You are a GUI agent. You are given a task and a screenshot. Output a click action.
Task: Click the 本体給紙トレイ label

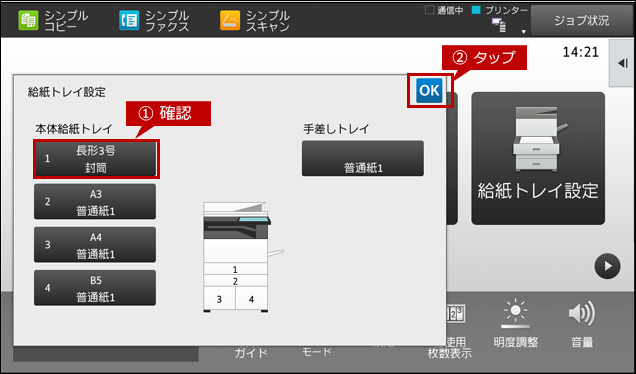tap(74, 129)
